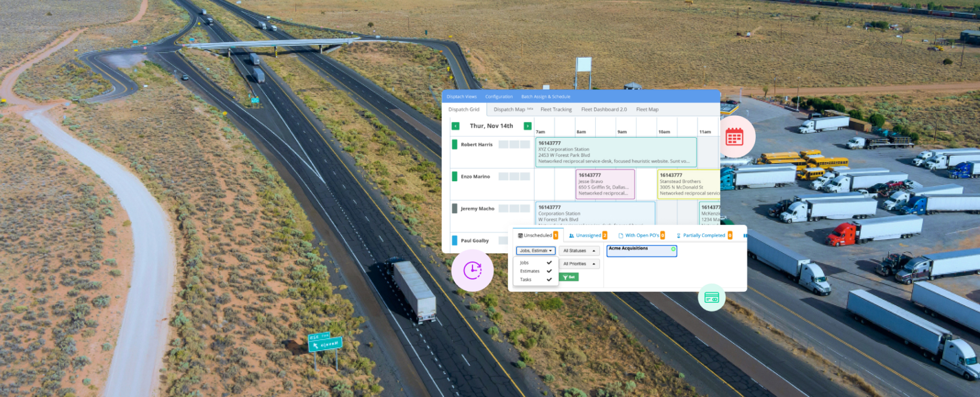Select the Unscheduled tab
Screen dimensions: 980x397
[538, 235]
